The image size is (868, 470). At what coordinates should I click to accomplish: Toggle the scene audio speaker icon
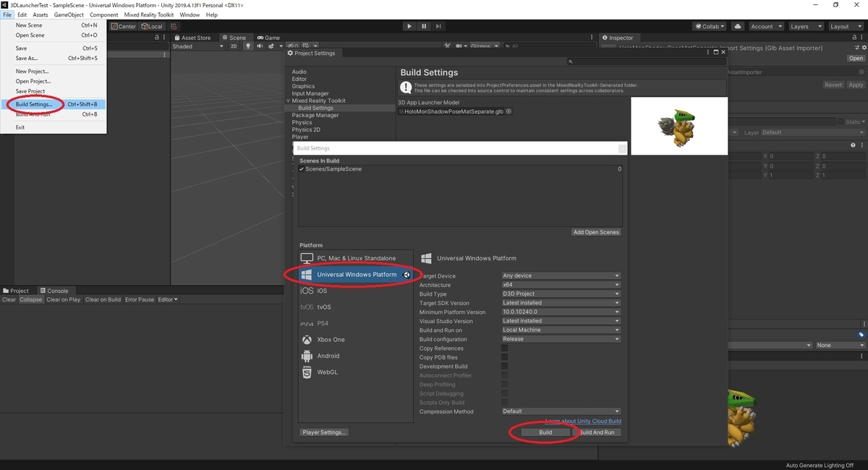258,46
